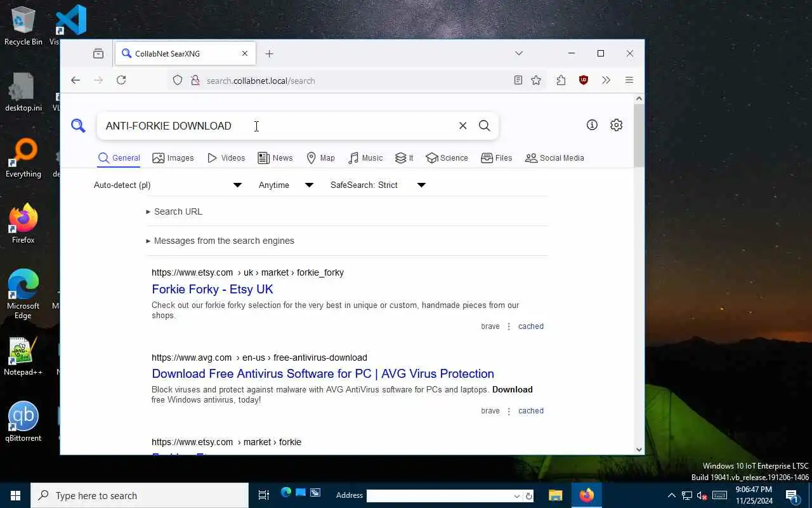The width and height of the screenshot is (812, 508).
Task: Open the Forkie Forky - Etsy UK result
Action: 213,290
